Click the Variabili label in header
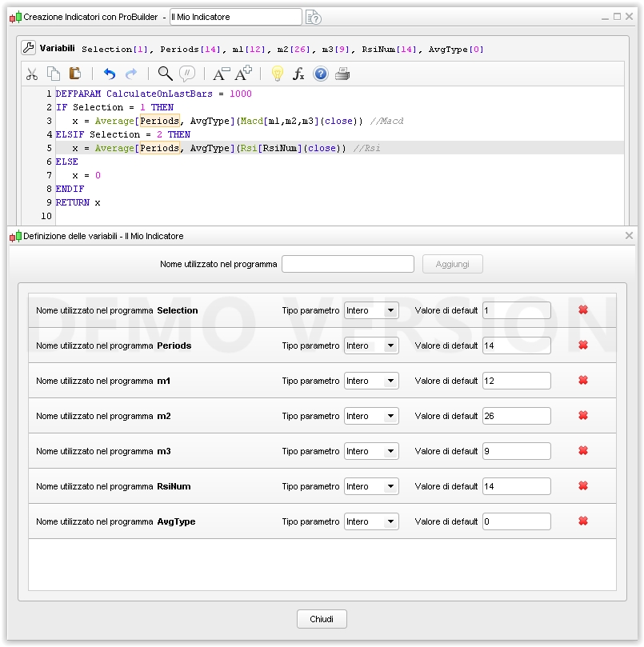 (x=58, y=48)
